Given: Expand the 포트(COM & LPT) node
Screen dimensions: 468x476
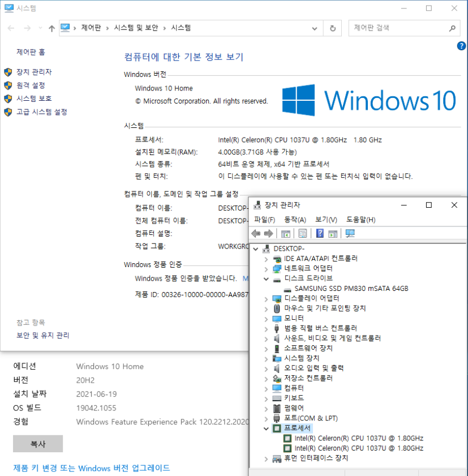Looking at the screenshot, I should pos(266,419).
